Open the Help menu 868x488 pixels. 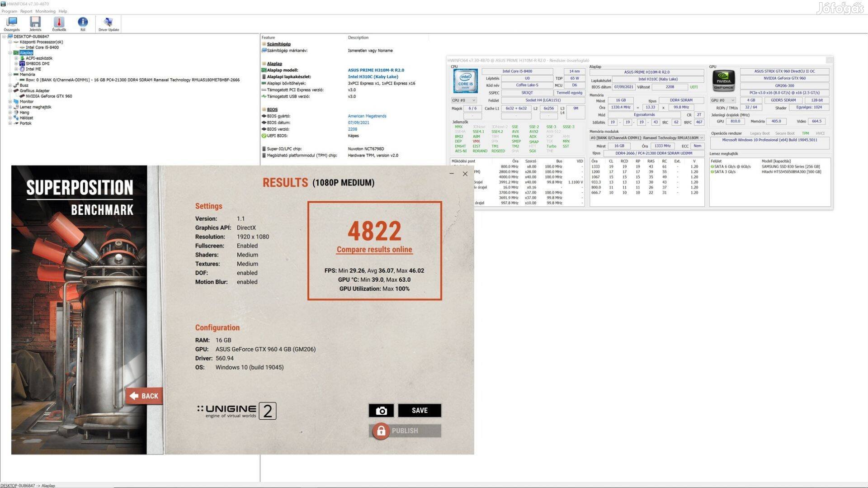click(x=63, y=11)
